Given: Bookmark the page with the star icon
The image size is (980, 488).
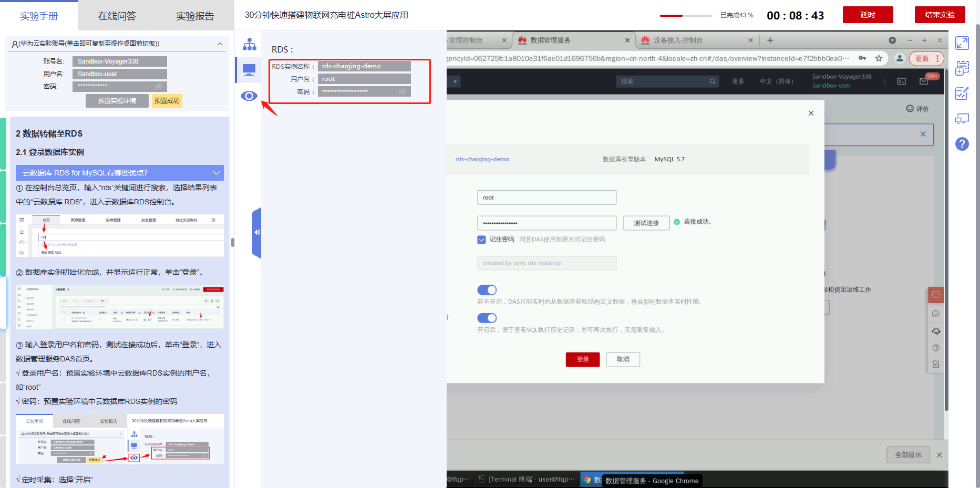Looking at the screenshot, I should 879,58.
